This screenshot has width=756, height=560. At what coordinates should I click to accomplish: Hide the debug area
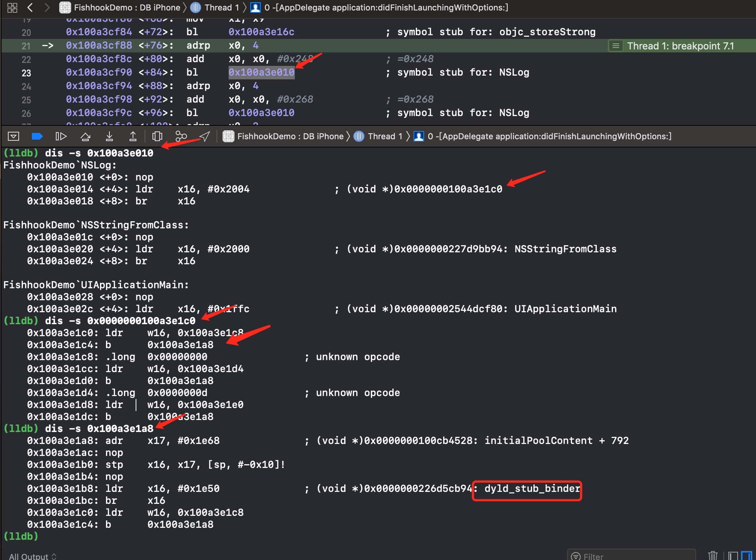(x=13, y=136)
